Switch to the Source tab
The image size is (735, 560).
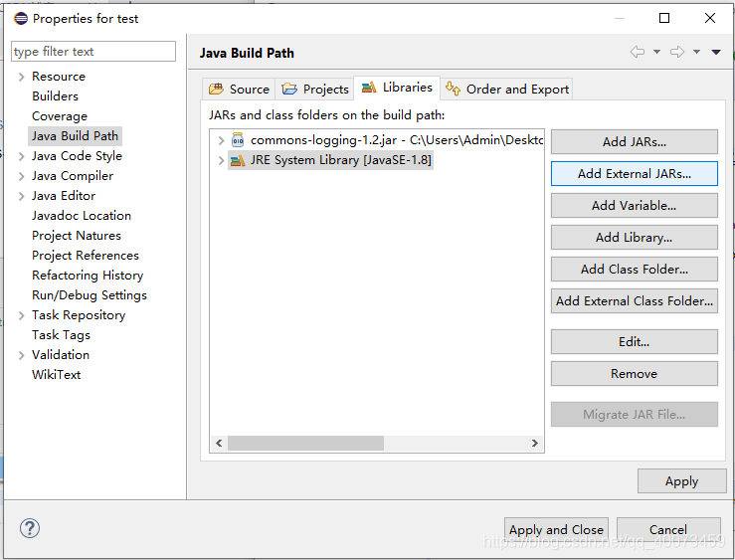[240, 89]
